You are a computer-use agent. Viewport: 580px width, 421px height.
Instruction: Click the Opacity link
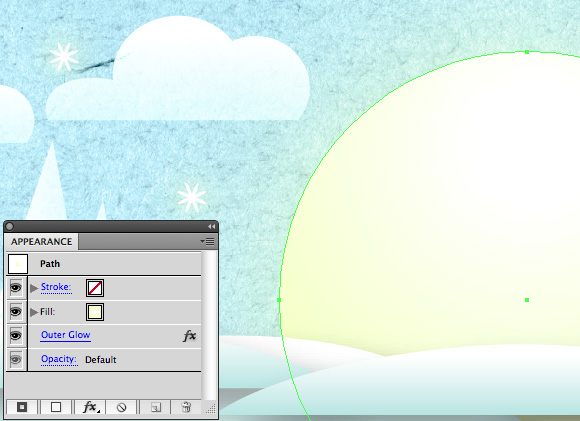59,359
